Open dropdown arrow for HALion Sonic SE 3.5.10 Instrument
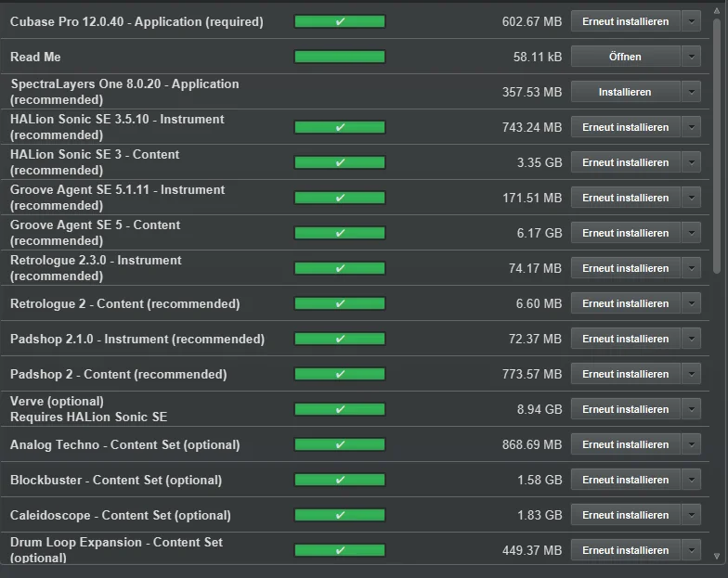Viewport: 728px width, 578px height. tap(691, 127)
